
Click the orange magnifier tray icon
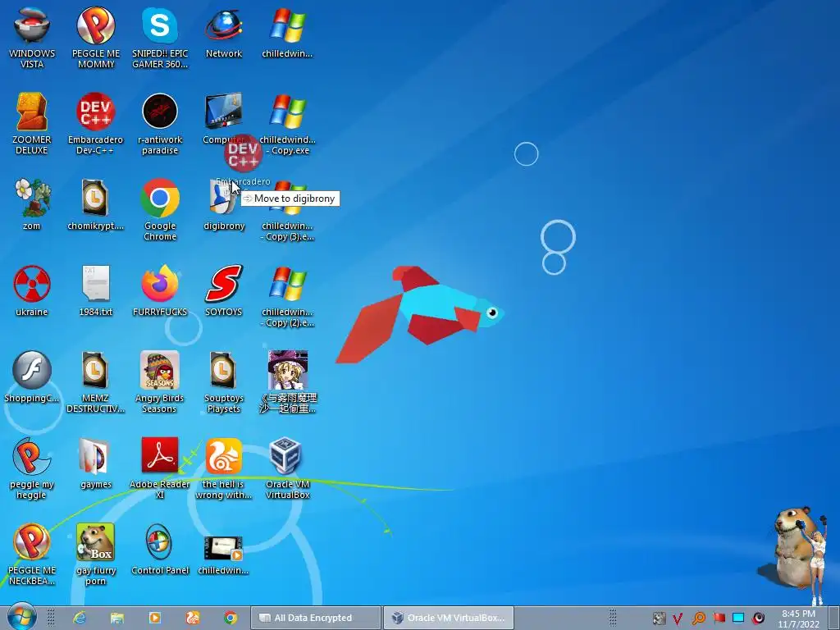point(699,619)
